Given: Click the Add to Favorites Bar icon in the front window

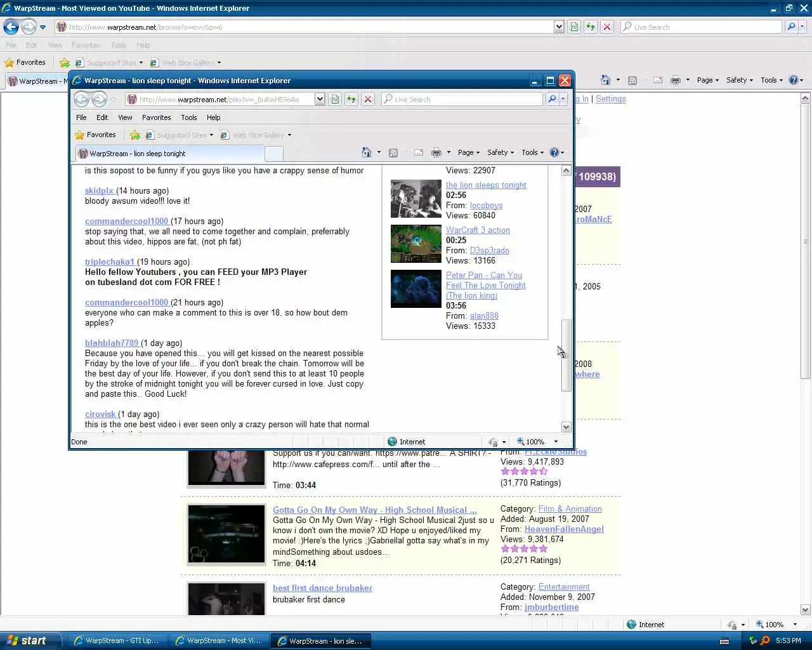Looking at the screenshot, I should click(134, 135).
